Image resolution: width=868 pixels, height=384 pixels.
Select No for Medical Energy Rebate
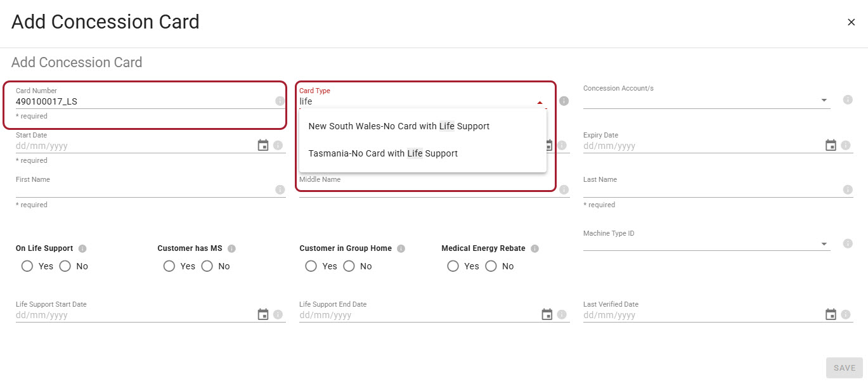(491, 266)
